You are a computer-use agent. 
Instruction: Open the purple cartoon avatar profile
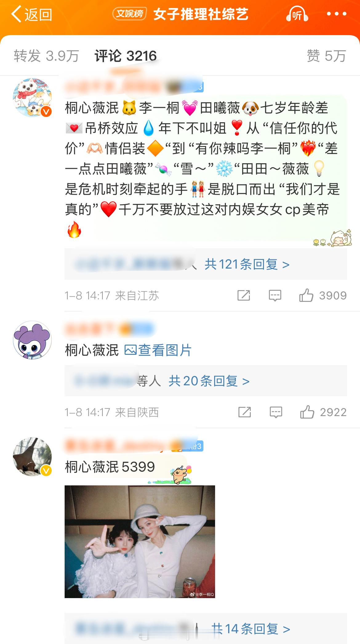point(32,340)
